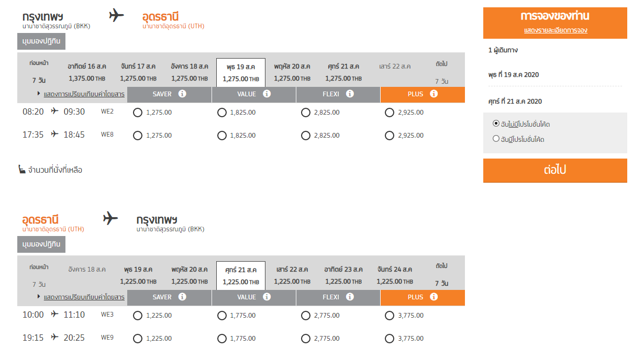Viewport: 644px width, 348px height.
Task: Open outbound calendar view 'มุมมองปฏิทิน'
Action: tap(41, 41)
